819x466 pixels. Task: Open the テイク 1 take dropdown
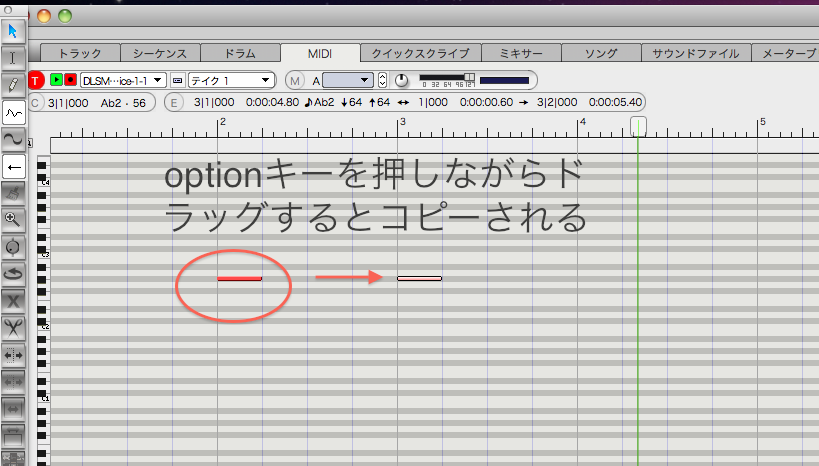pyautogui.click(x=232, y=80)
